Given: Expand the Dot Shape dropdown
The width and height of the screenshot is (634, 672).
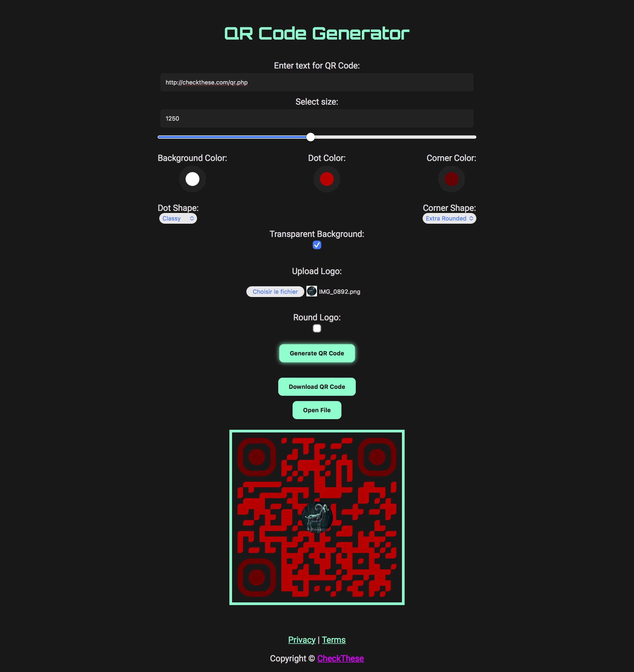Looking at the screenshot, I should [x=177, y=218].
